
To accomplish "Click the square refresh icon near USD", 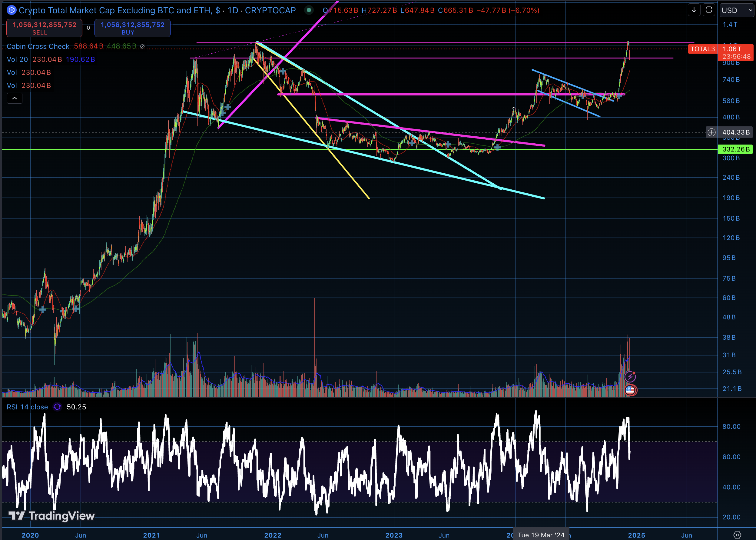I will point(709,10).
